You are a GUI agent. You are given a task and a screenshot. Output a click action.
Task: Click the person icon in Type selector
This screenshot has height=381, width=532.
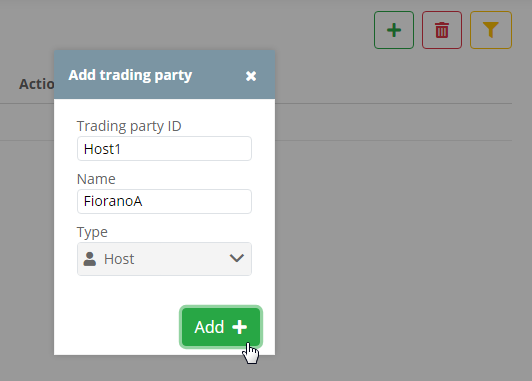point(90,259)
